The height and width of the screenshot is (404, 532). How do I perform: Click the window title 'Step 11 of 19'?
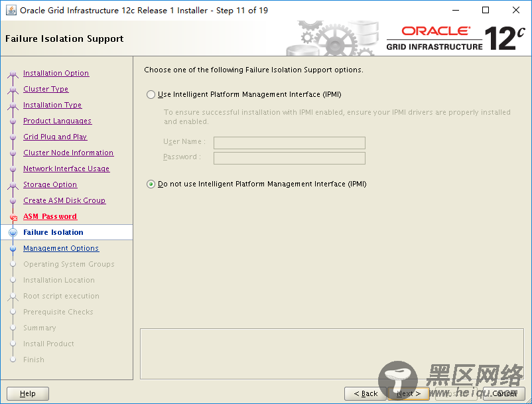point(242,11)
